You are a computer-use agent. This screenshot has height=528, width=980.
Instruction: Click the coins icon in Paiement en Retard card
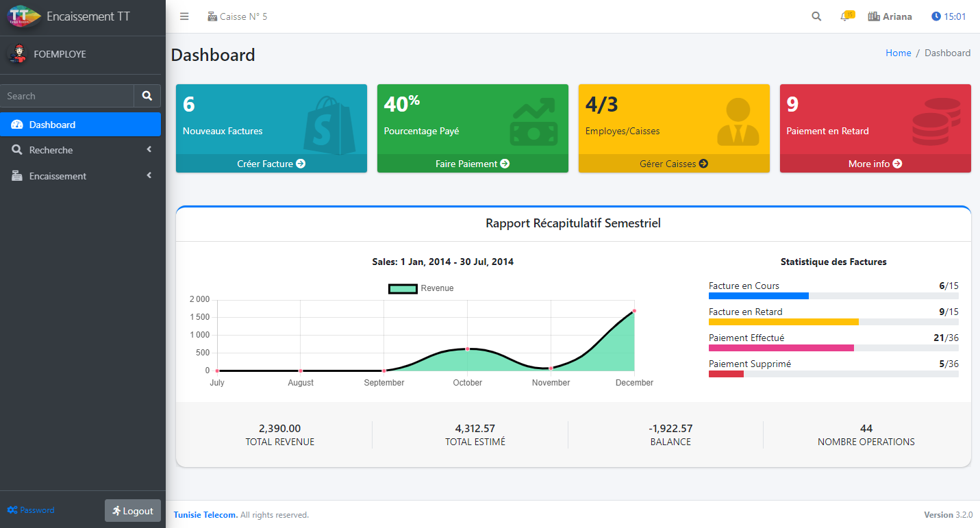pyautogui.click(x=936, y=122)
